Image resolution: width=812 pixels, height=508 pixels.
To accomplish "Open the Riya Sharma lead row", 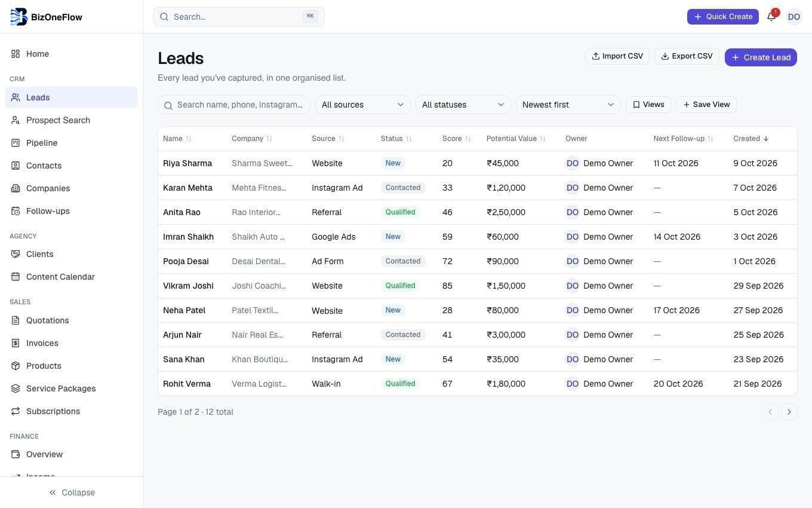I will tap(478, 163).
